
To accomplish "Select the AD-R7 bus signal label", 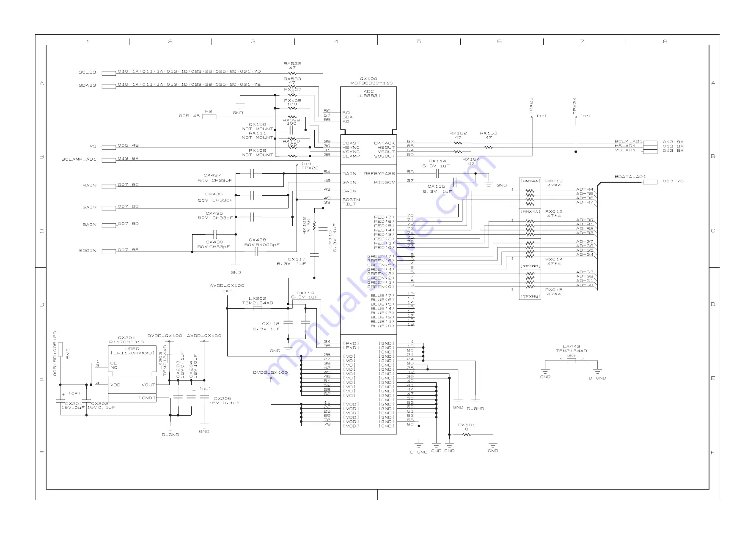I will coord(585,202).
